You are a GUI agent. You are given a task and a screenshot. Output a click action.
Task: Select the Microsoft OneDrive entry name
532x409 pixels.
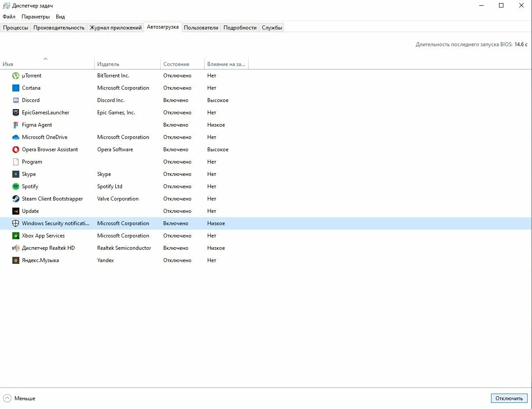point(45,137)
